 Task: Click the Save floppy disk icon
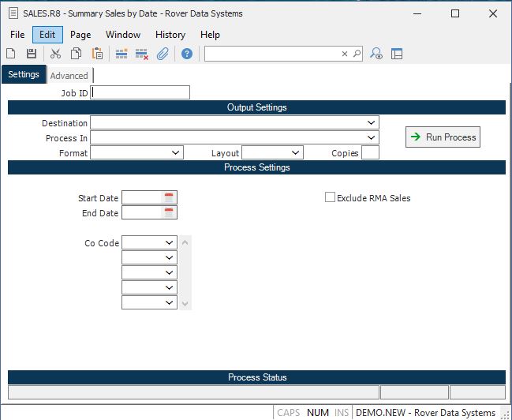[x=32, y=54]
